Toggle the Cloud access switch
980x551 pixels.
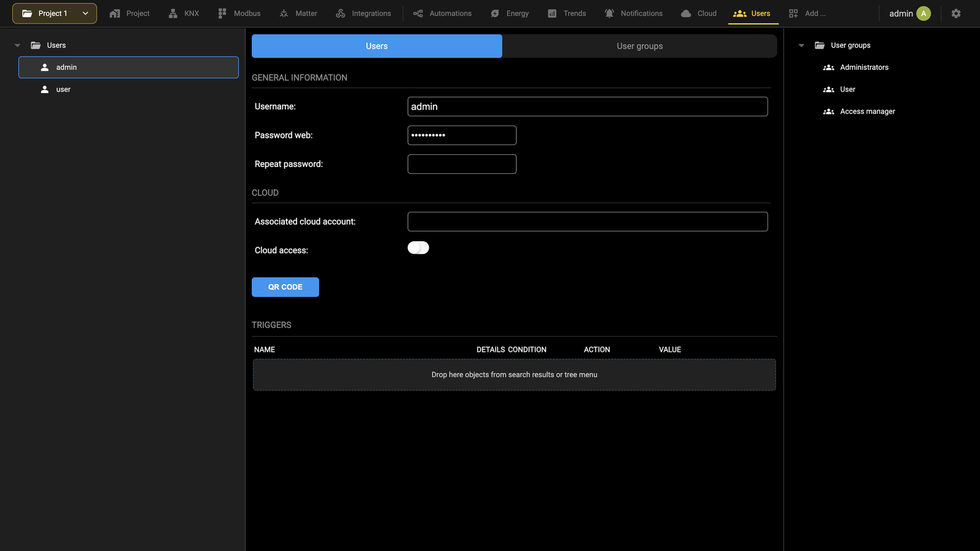tap(418, 248)
